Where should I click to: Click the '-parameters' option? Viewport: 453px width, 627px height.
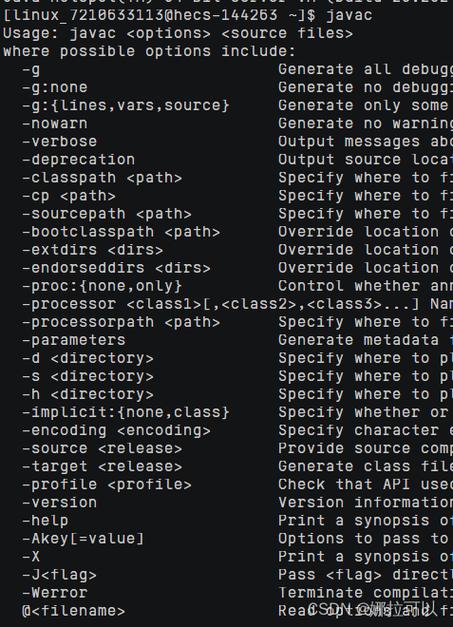(74, 340)
